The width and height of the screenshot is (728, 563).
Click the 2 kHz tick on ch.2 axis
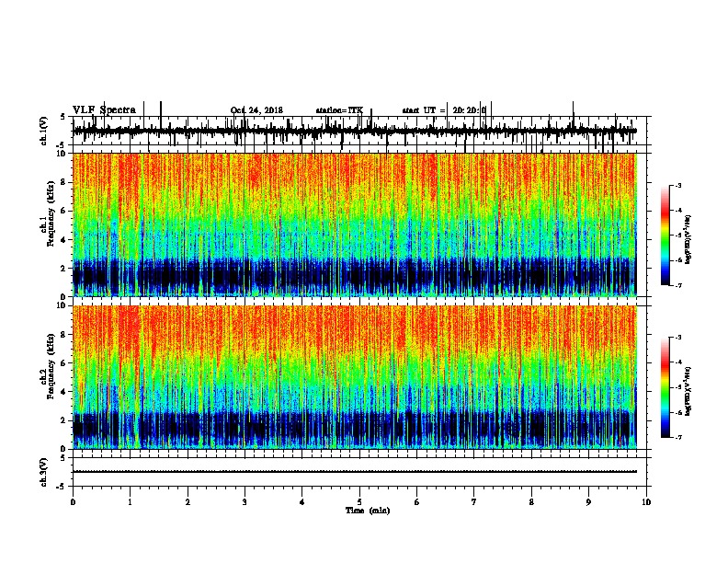(x=64, y=420)
